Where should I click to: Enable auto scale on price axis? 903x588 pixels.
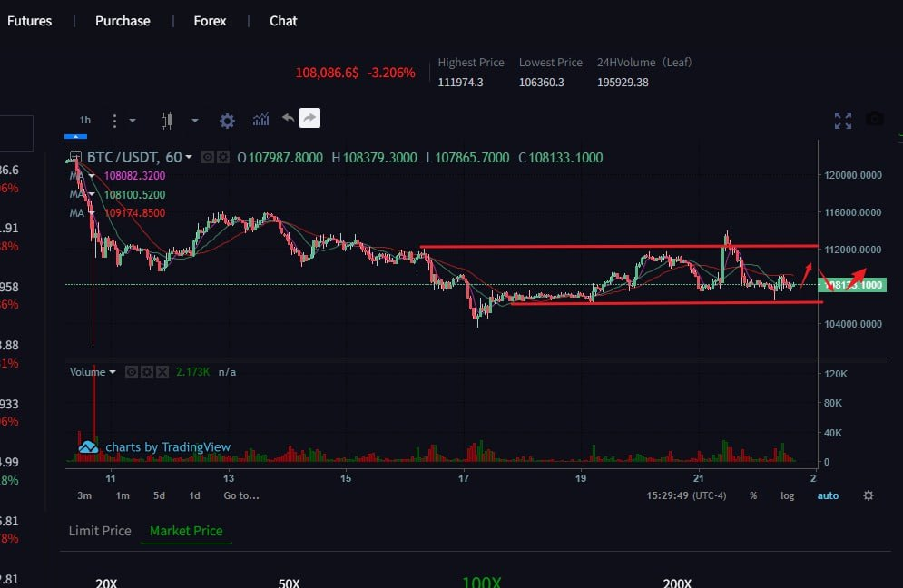pyautogui.click(x=828, y=495)
